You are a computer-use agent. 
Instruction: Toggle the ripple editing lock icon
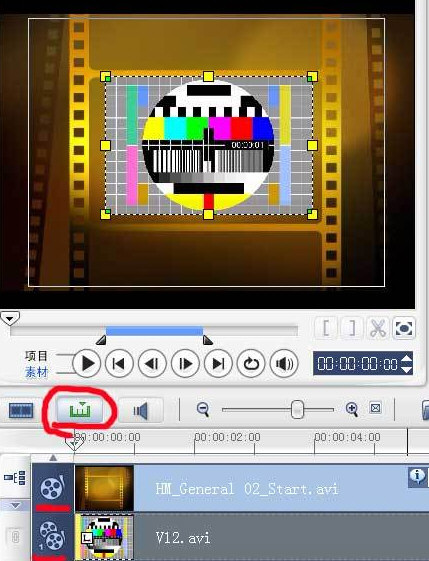click(x=15, y=537)
